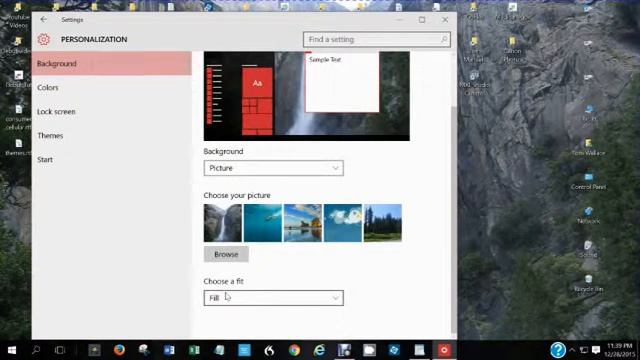640x360 pixels.
Task: Open the Background type dropdown showing Picture
Action: pyautogui.click(x=273, y=168)
